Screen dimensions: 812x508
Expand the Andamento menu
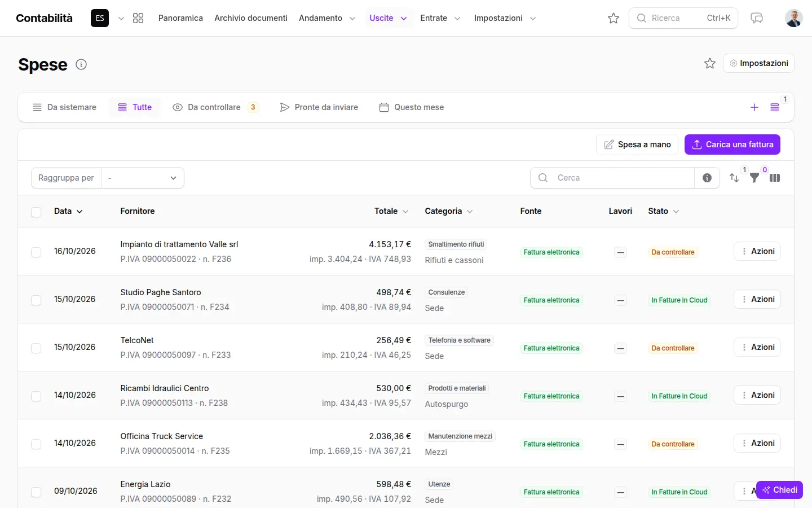327,18
